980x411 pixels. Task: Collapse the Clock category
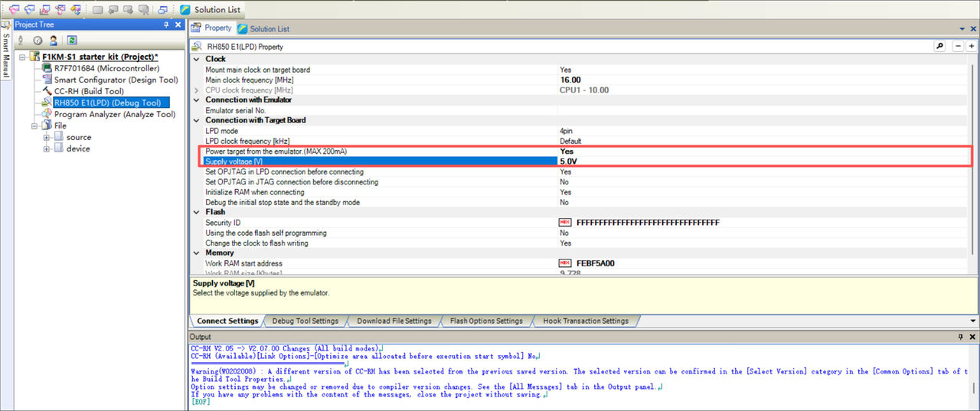[196, 59]
